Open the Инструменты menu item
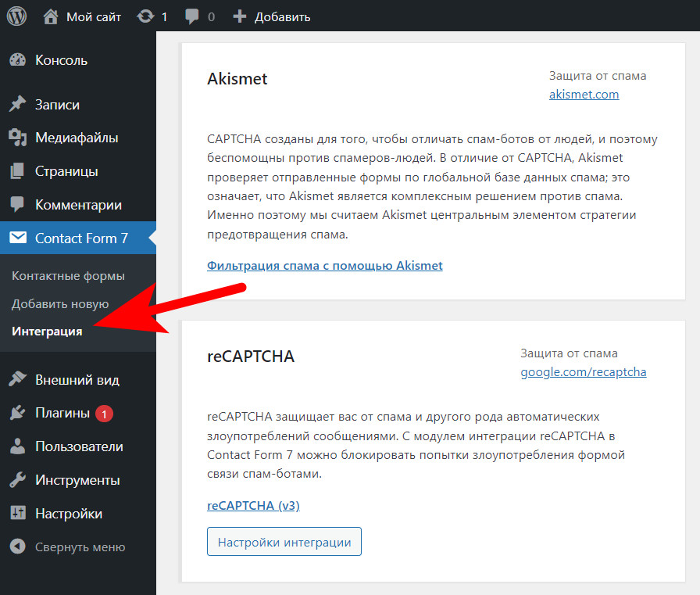The image size is (700, 595). pyautogui.click(x=77, y=480)
